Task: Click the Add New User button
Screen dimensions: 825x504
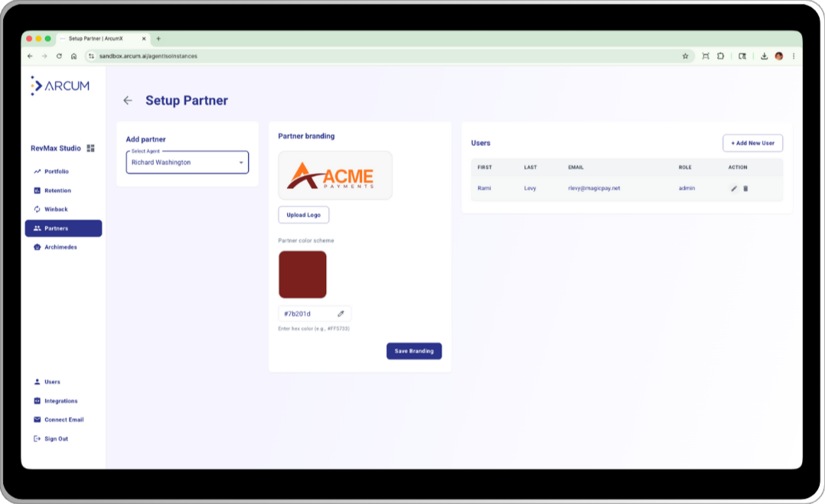Action: point(754,143)
